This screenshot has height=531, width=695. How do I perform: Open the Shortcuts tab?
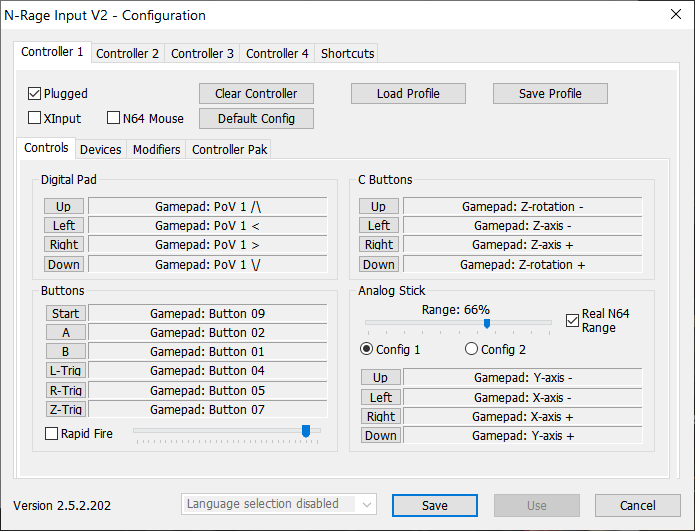click(x=347, y=53)
